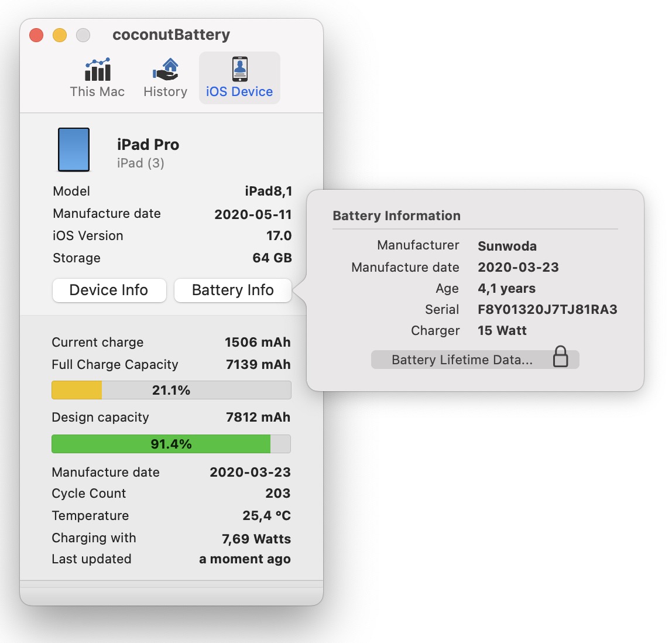Select the Model label

point(71,191)
